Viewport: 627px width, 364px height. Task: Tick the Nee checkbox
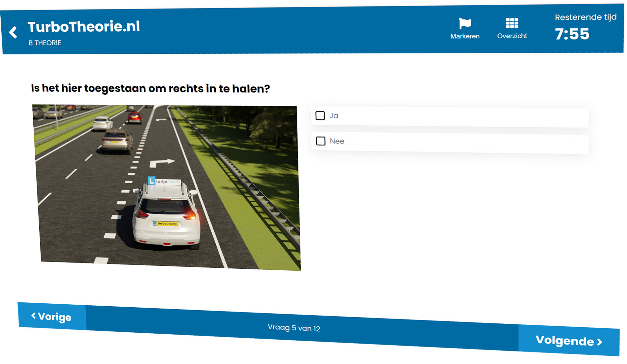[321, 141]
